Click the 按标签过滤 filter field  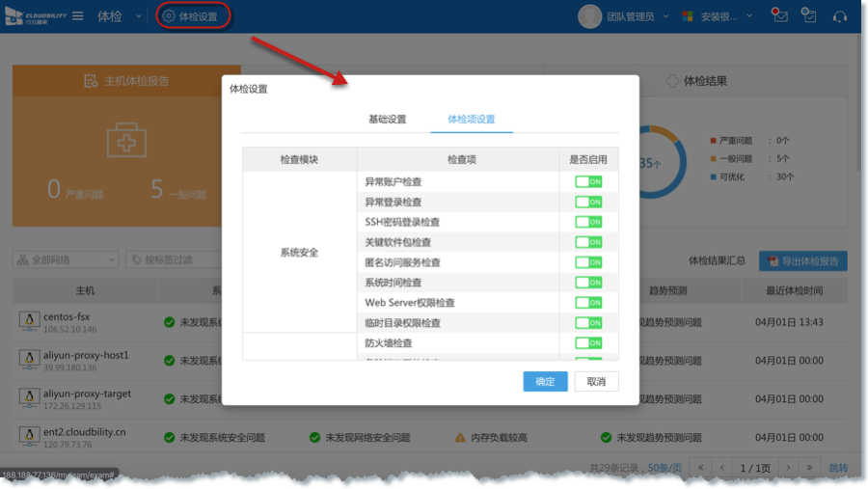[x=183, y=259]
